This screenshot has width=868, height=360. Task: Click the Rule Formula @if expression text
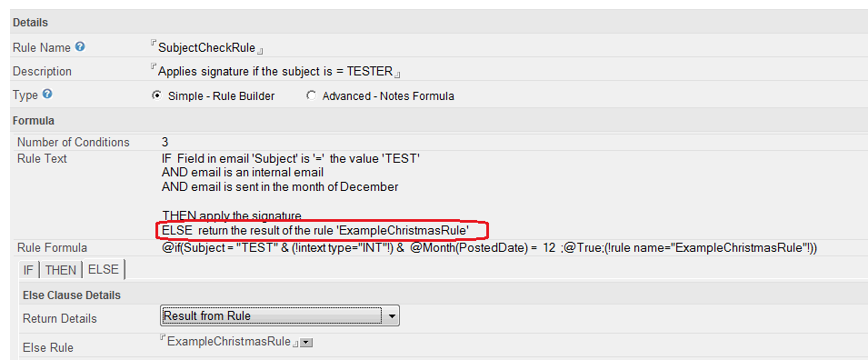click(x=490, y=248)
